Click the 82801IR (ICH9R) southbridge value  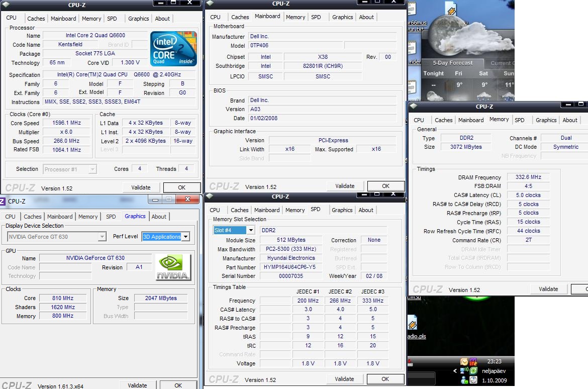click(x=323, y=66)
